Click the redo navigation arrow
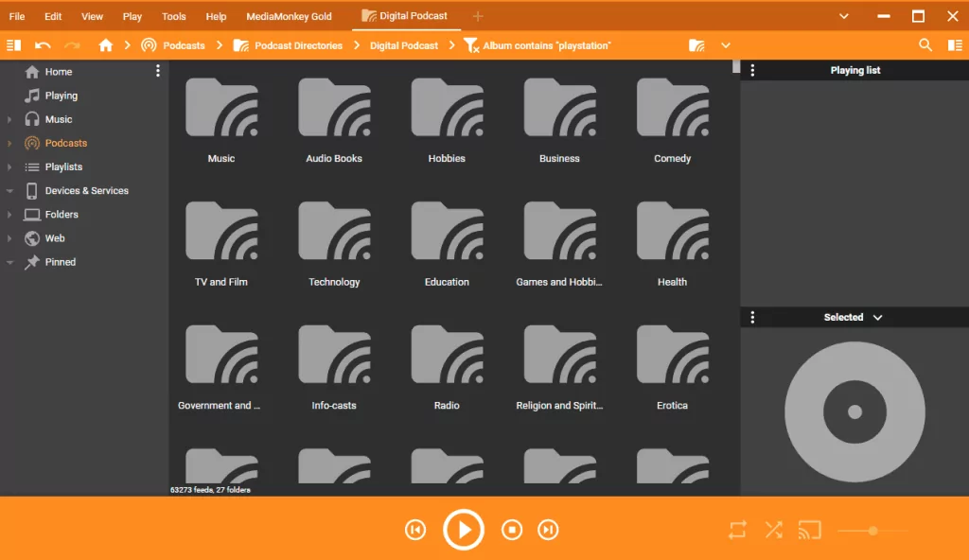969x560 pixels. point(72,45)
